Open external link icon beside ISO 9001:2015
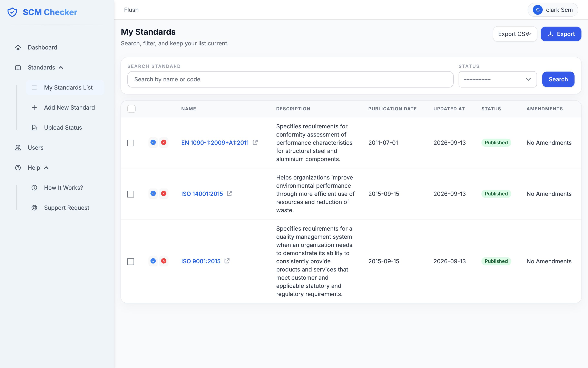 [x=227, y=261]
